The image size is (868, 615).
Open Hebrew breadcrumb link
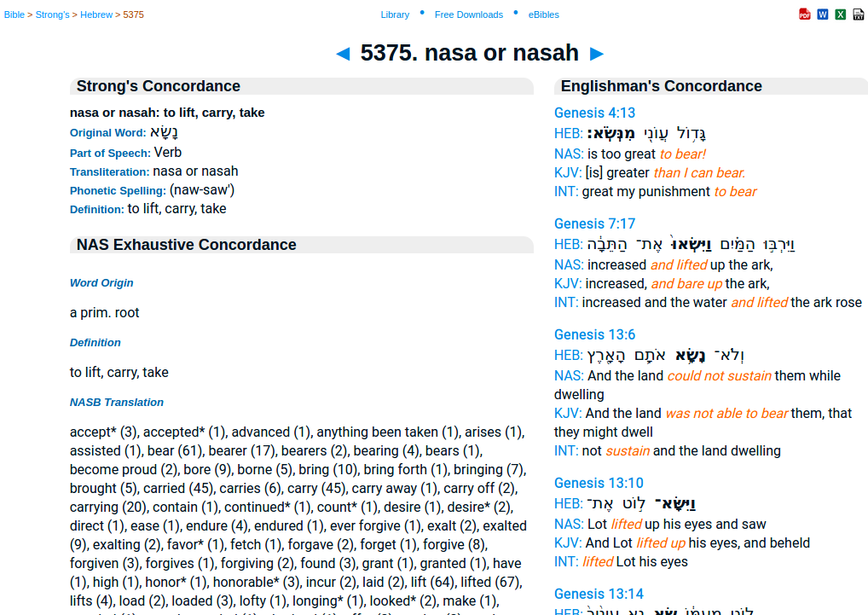(96, 15)
